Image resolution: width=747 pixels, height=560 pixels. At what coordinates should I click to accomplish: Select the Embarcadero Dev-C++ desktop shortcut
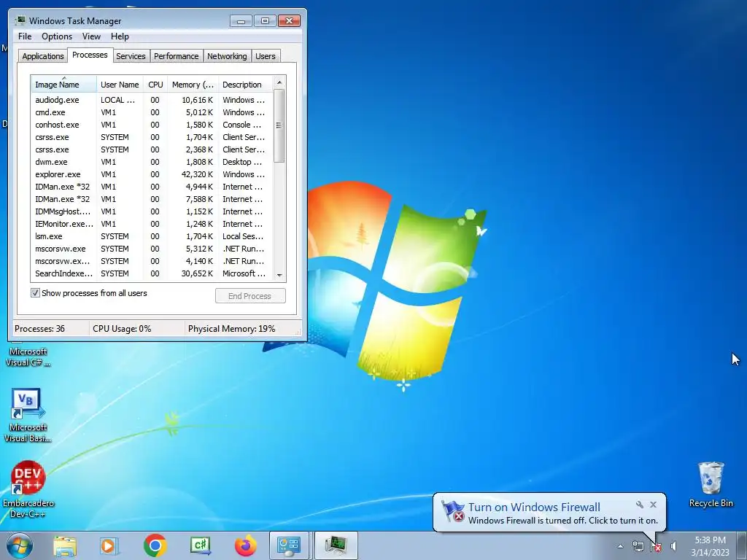pos(28,489)
